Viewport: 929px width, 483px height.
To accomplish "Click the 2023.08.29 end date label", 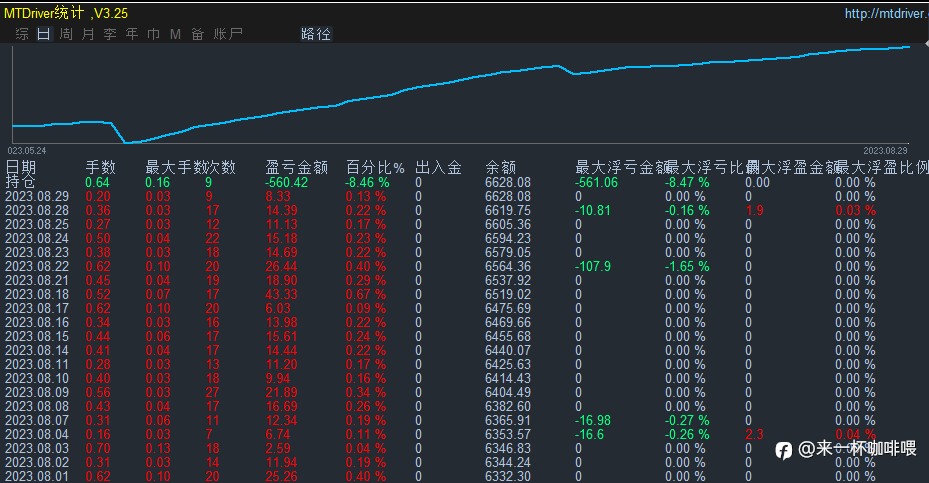I will coord(885,151).
